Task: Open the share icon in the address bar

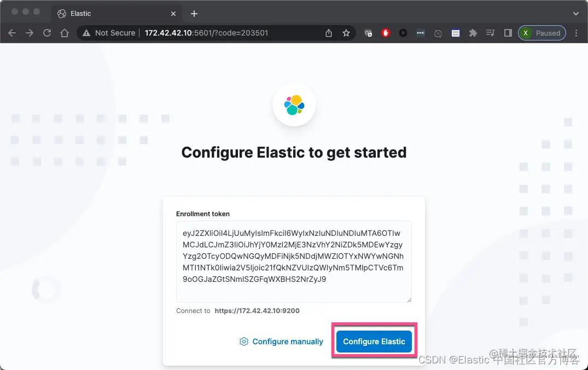Action: tap(329, 33)
